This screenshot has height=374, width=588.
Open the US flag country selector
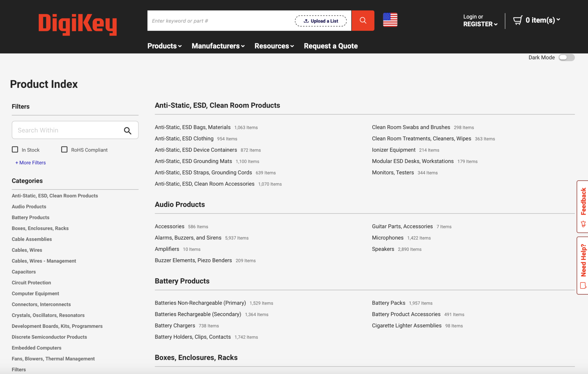390,20
